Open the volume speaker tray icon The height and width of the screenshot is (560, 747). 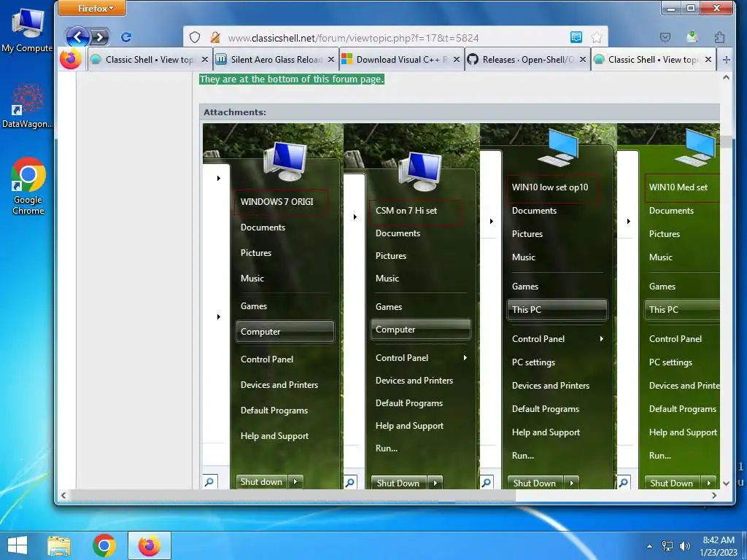pos(684,546)
